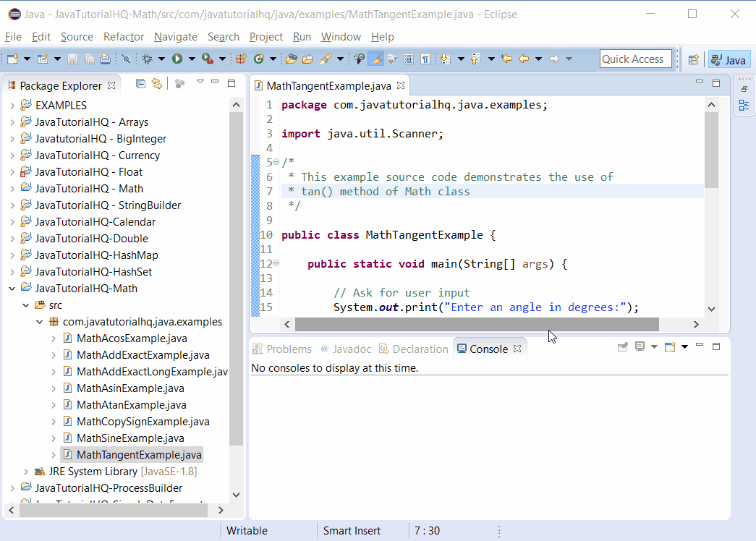Select the Java perspective button
This screenshot has height=541, width=756.
[729, 60]
